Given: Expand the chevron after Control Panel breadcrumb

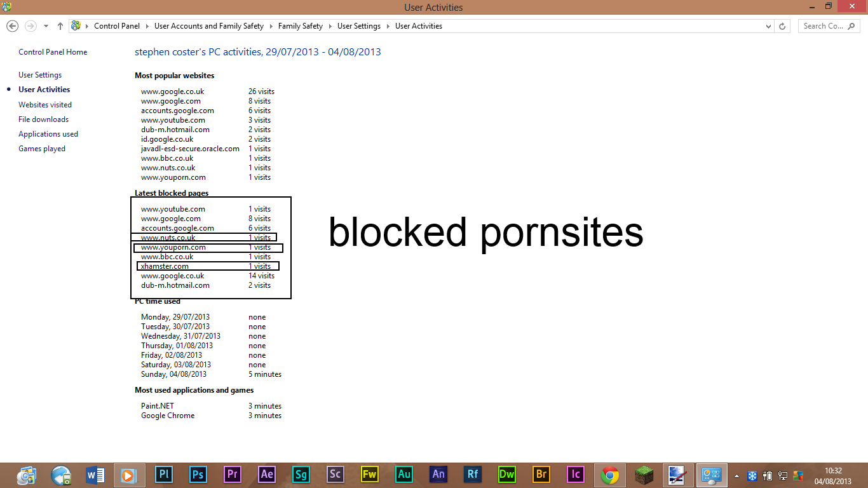Looking at the screenshot, I should coord(147,26).
